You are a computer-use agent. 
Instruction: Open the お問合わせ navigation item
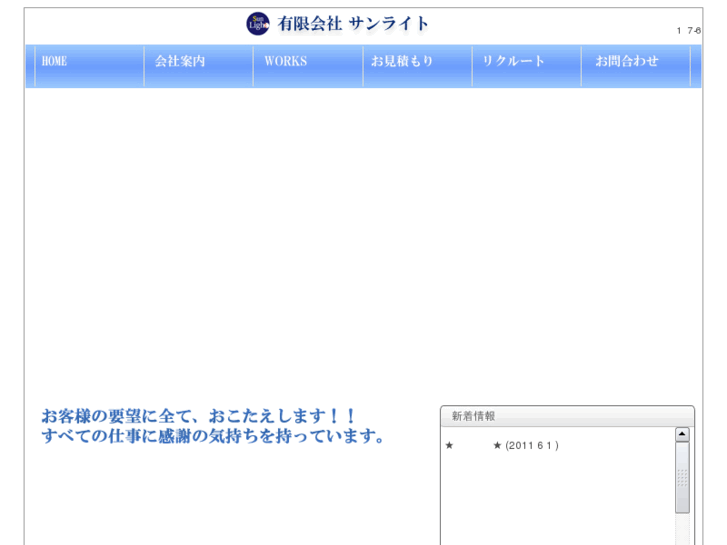[636, 66]
